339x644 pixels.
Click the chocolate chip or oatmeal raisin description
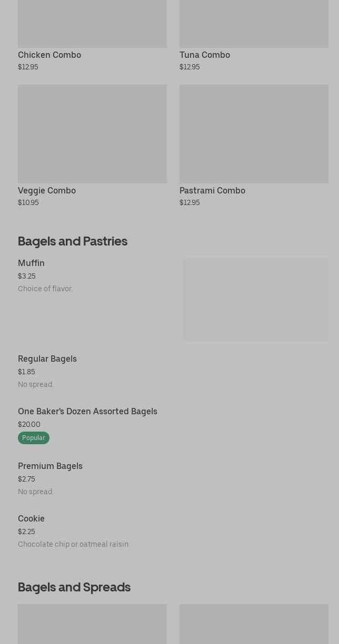pos(73,544)
